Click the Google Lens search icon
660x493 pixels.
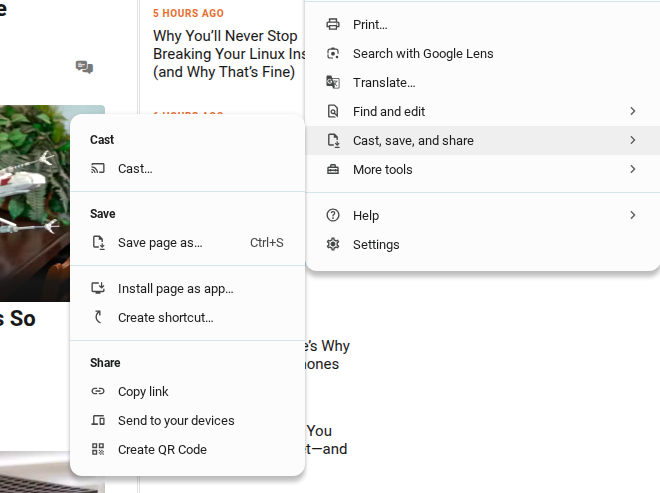point(333,53)
